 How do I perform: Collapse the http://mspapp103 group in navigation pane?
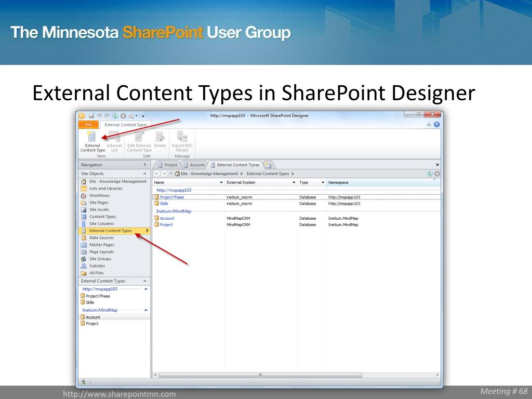(x=145, y=289)
